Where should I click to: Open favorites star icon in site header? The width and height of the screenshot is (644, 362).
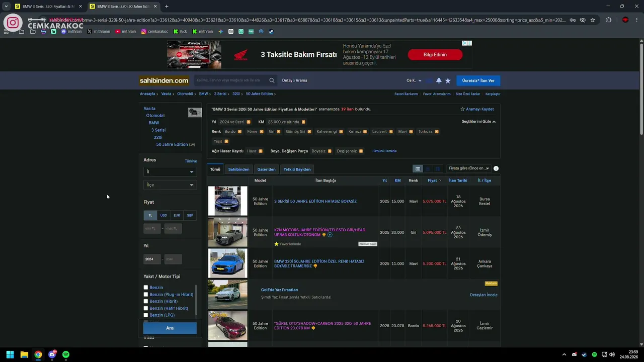448,80
